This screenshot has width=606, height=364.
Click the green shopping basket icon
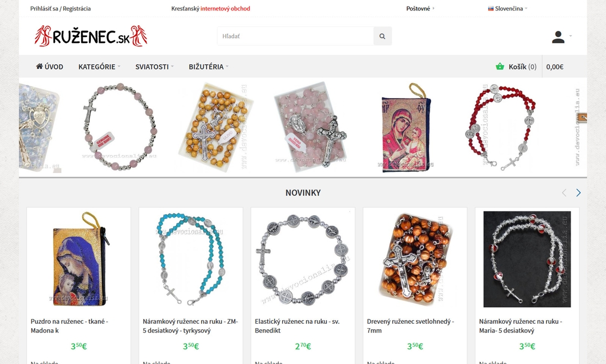coord(500,67)
